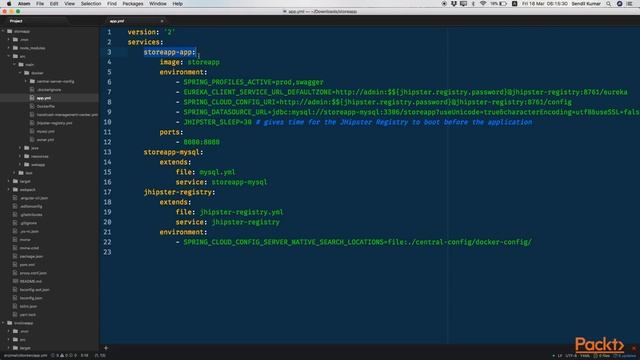Click 'jhipster-registry:' on line 17

click(179, 192)
